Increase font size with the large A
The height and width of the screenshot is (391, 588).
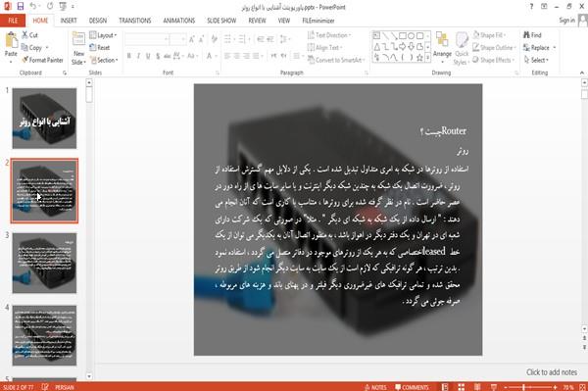[192, 39]
